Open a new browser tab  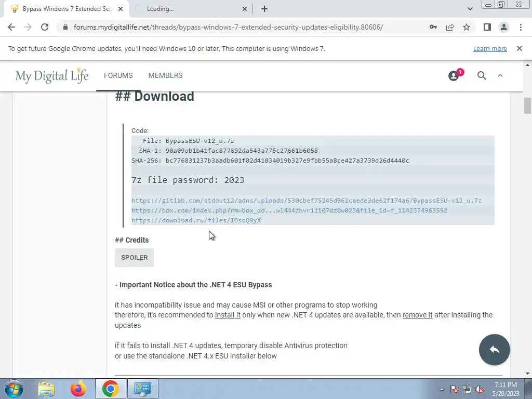tap(264, 9)
